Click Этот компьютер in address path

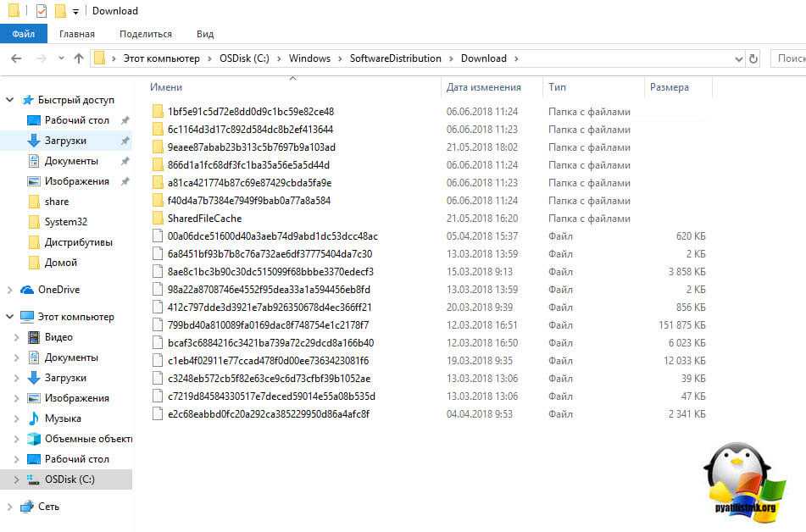click(161, 58)
